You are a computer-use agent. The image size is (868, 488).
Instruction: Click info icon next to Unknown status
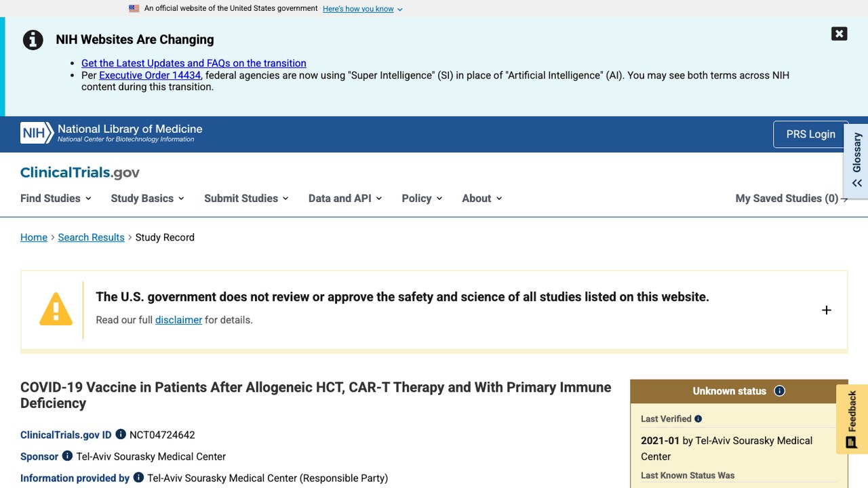click(x=779, y=391)
